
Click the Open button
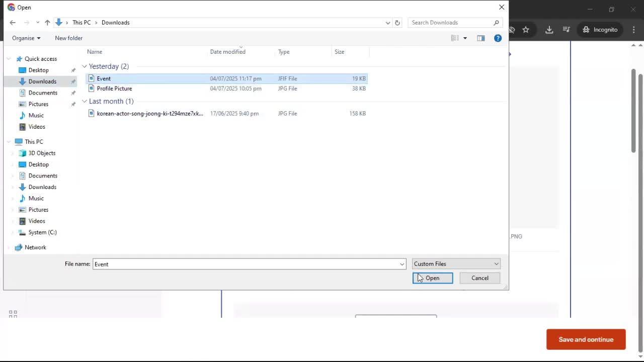(x=433, y=278)
